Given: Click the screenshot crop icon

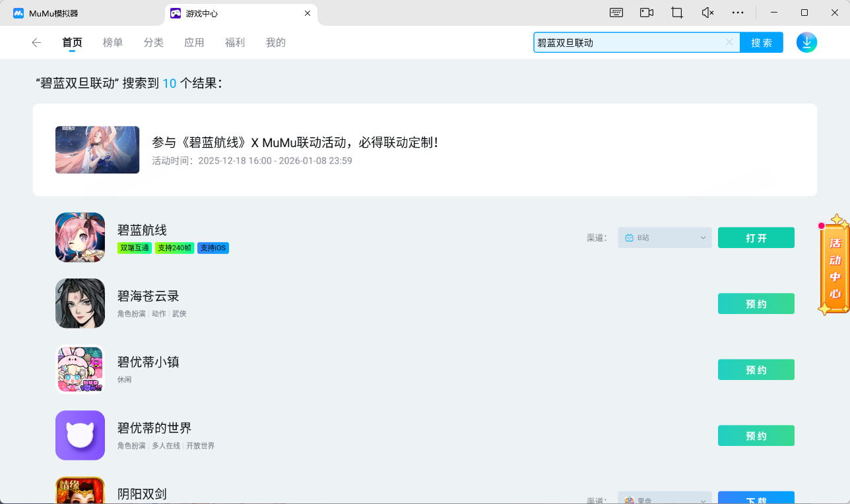Looking at the screenshot, I should 676,13.
